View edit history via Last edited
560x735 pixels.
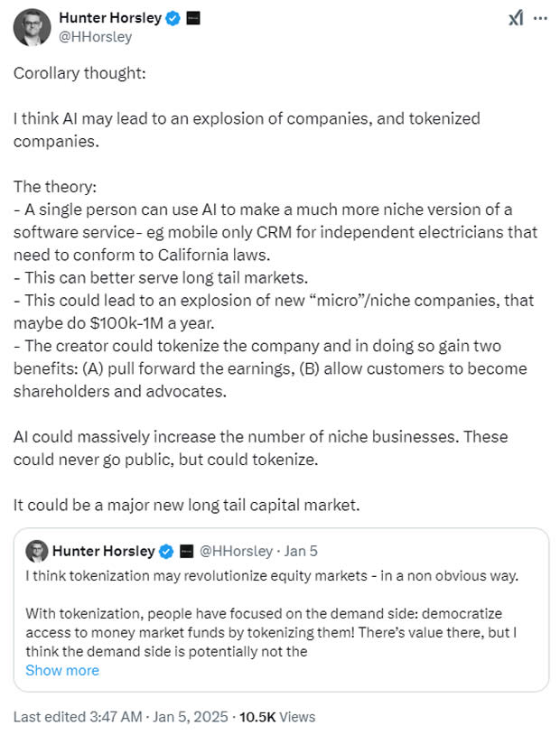pos(50,717)
